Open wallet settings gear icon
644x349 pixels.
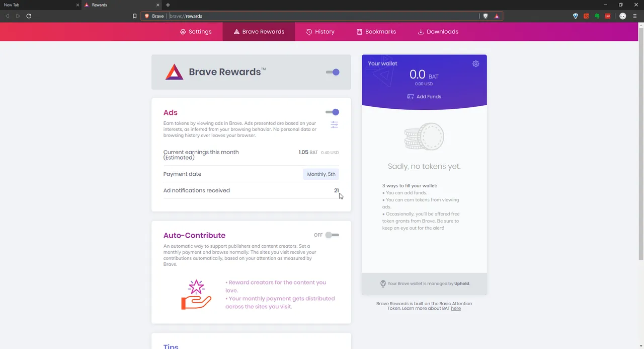(x=476, y=64)
